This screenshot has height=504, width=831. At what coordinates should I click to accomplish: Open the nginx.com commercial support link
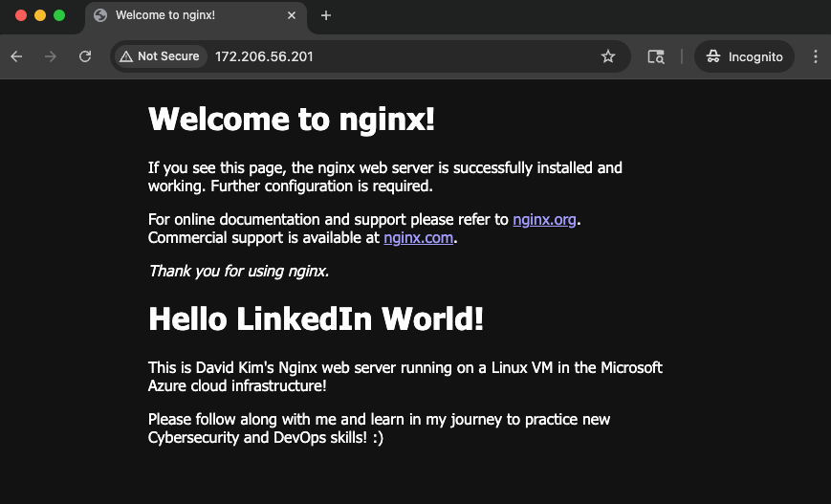click(418, 238)
